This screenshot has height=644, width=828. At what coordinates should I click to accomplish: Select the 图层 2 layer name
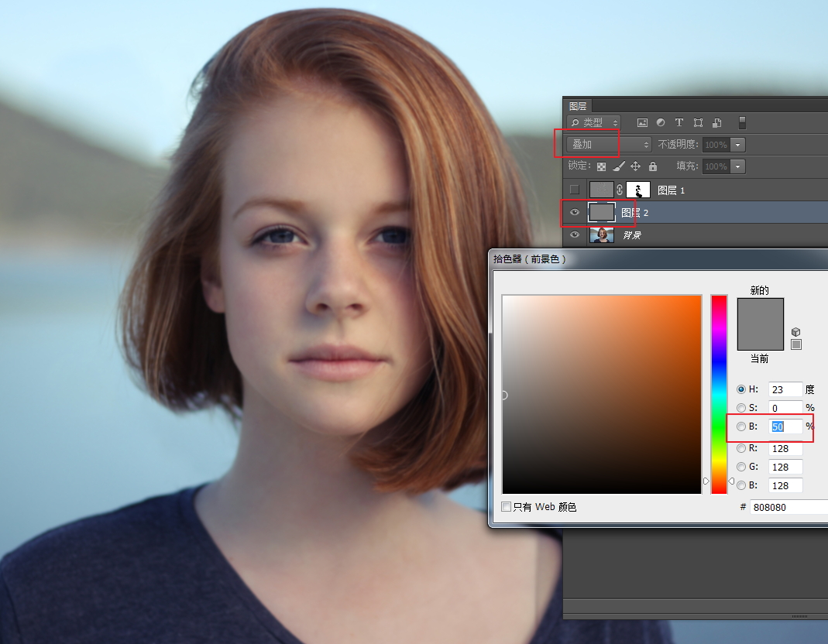(634, 213)
